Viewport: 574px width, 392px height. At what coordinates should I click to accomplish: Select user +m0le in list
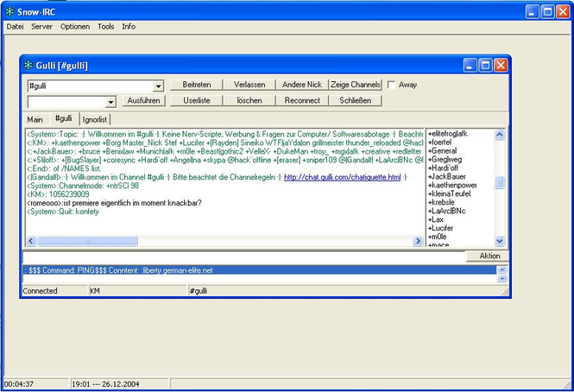(x=437, y=237)
